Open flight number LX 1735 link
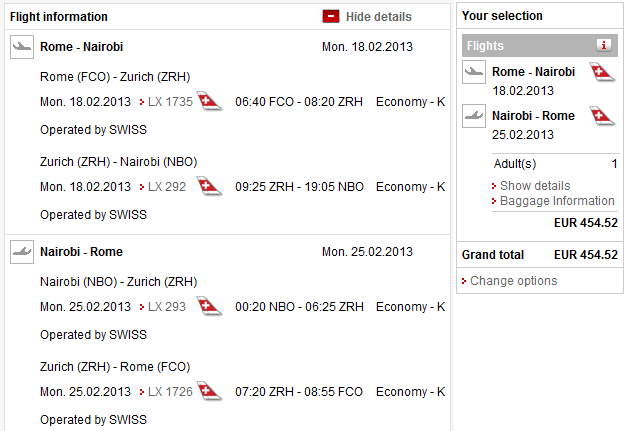The width and height of the screenshot is (625, 431). pyautogui.click(x=169, y=102)
